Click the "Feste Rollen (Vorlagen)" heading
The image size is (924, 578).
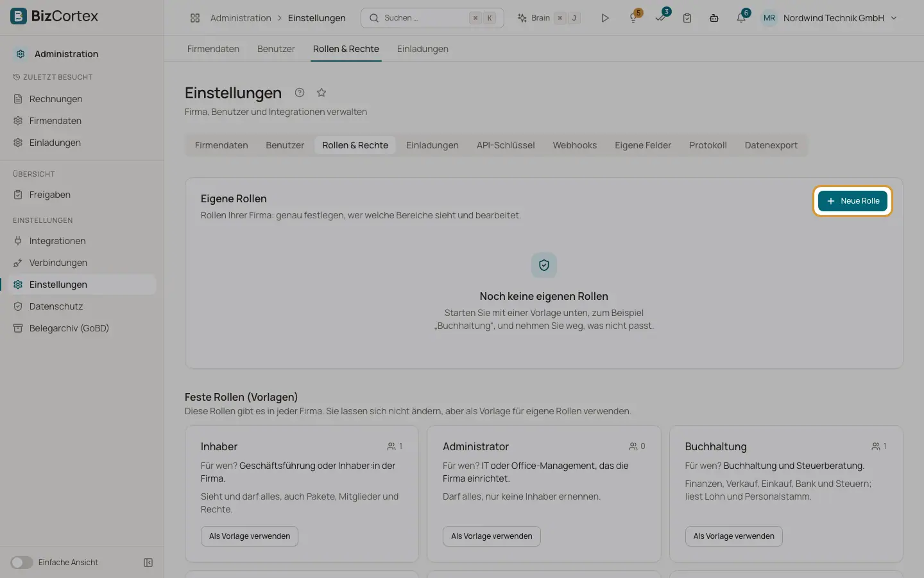pyautogui.click(x=241, y=397)
